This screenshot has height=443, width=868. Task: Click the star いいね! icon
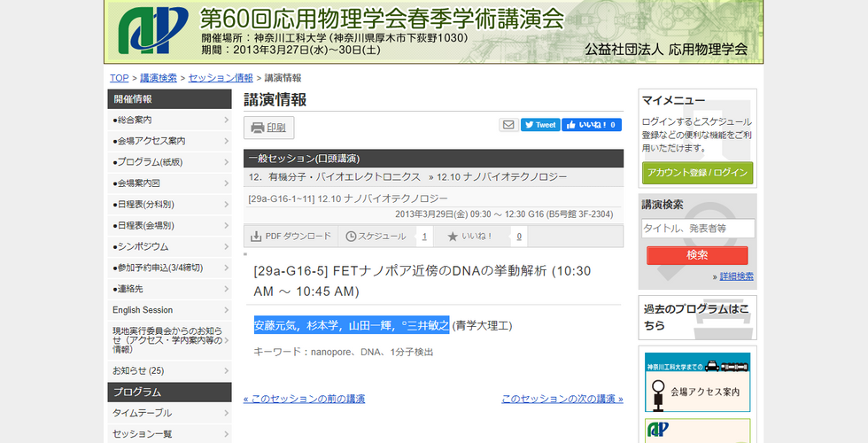click(x=453, y=237)
